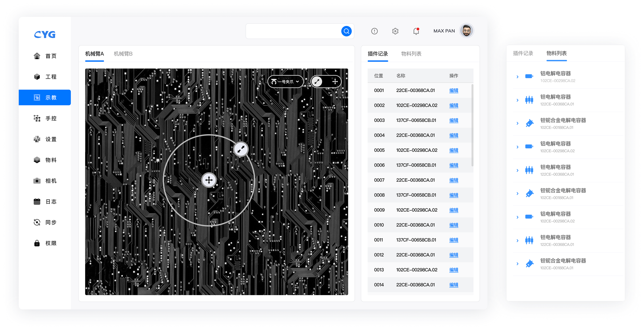Open the 设置 settings sidebar icon
Screen dimensions: 644x330
(x=37, y=139)
